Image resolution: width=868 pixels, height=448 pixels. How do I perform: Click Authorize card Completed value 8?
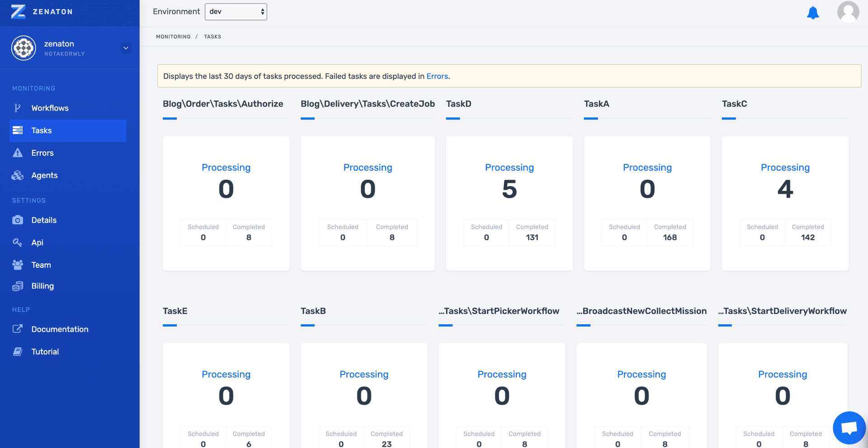249,238
